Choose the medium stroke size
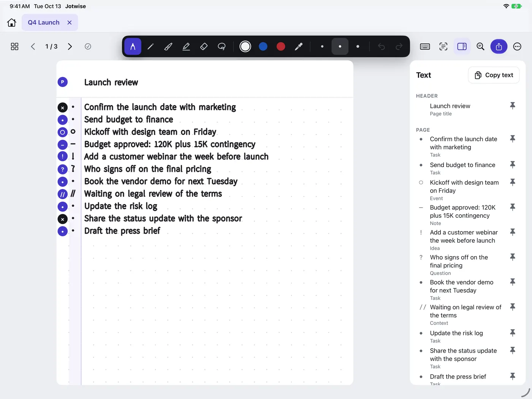This screenshot has height=399, width=532. (340, 46)
